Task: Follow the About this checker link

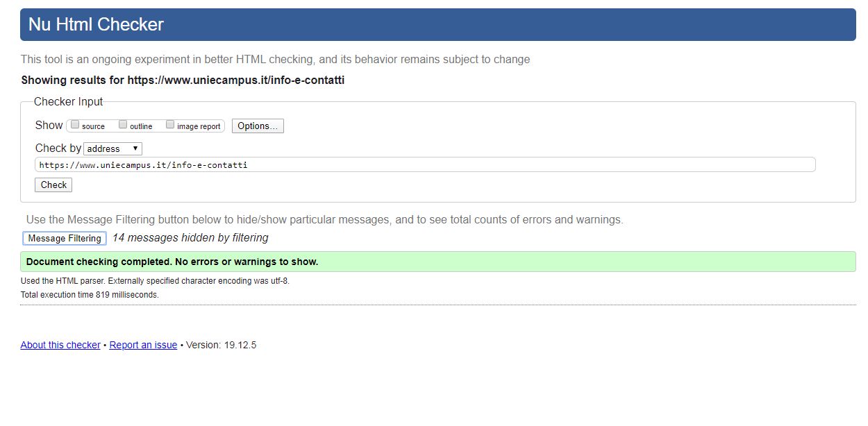Action: point(60,345)
